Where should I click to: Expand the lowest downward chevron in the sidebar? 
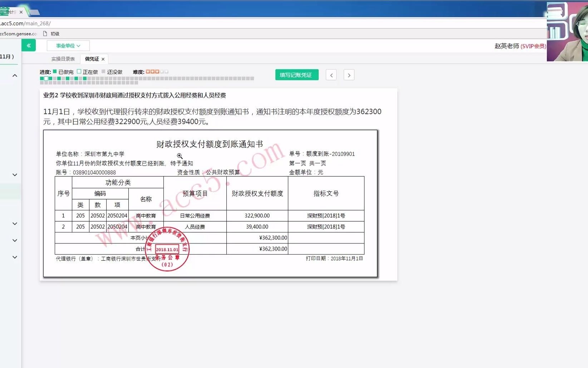[15, 257]
